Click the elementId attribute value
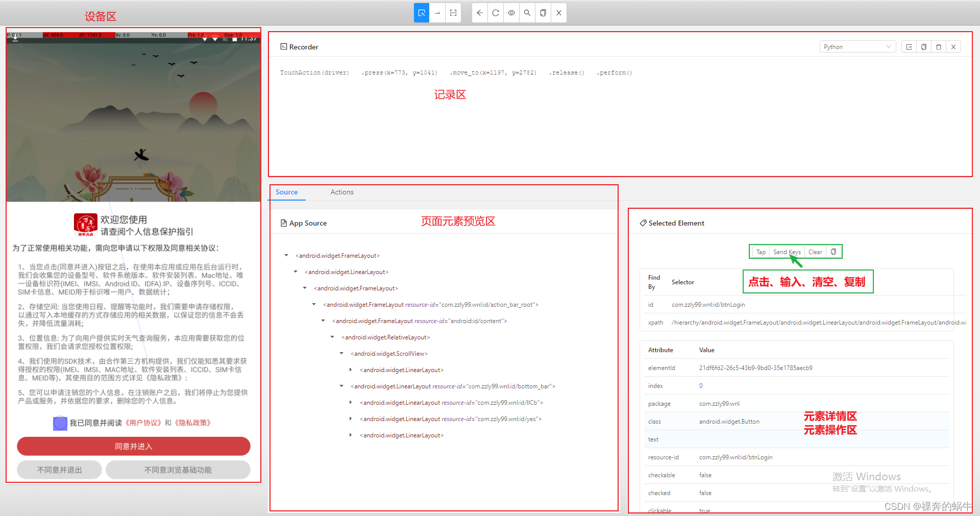 pyautogui.click(x=755, y=368)
